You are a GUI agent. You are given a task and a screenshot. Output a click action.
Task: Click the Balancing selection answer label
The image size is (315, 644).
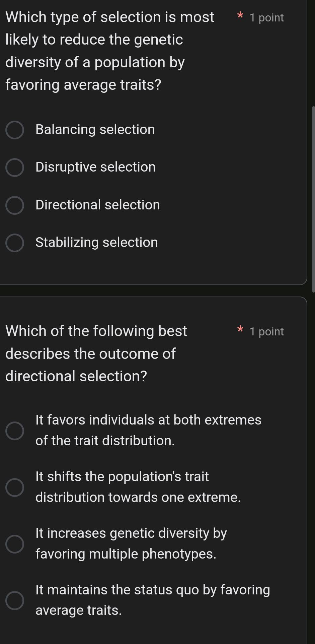[x=95, y=130]
